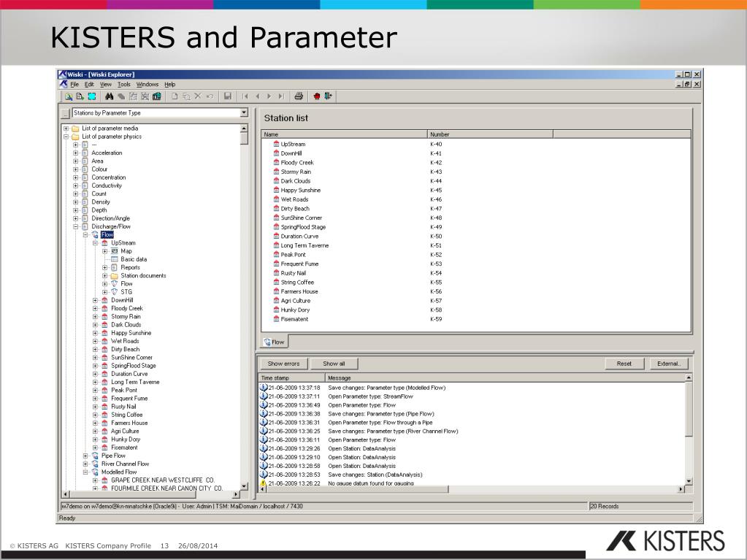
Task: Expand the List of parameter media folder
Action: [x=66, y=128]
